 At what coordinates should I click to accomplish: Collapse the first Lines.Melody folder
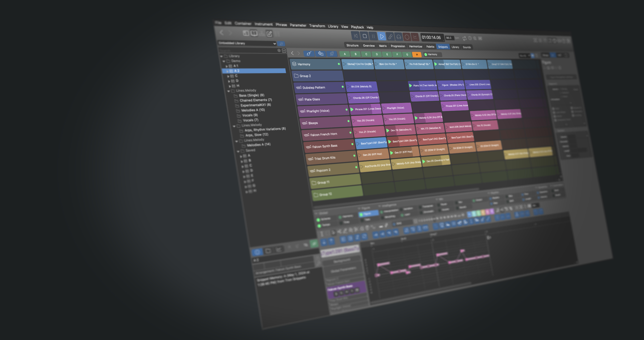tap(228, 91)
